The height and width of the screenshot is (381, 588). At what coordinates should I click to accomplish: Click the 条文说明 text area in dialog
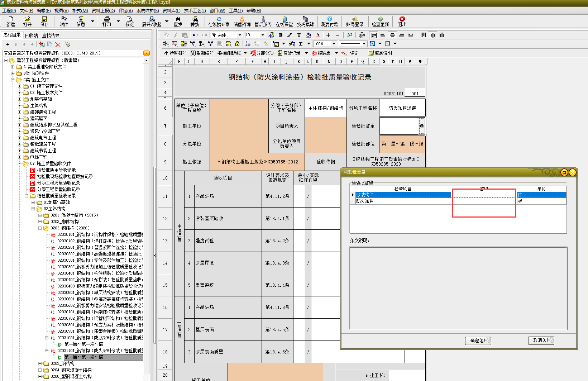click(x=458, y=288)
